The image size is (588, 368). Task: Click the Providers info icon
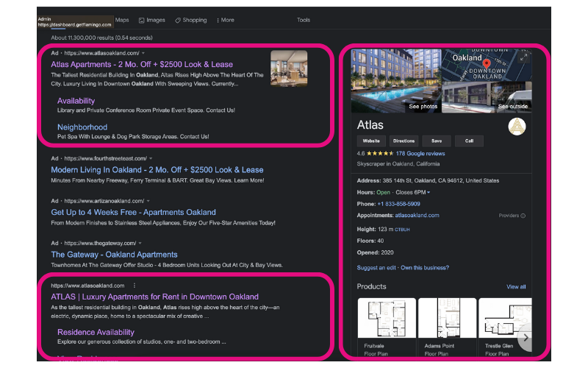pyautogui.click(x=523, y=216)
